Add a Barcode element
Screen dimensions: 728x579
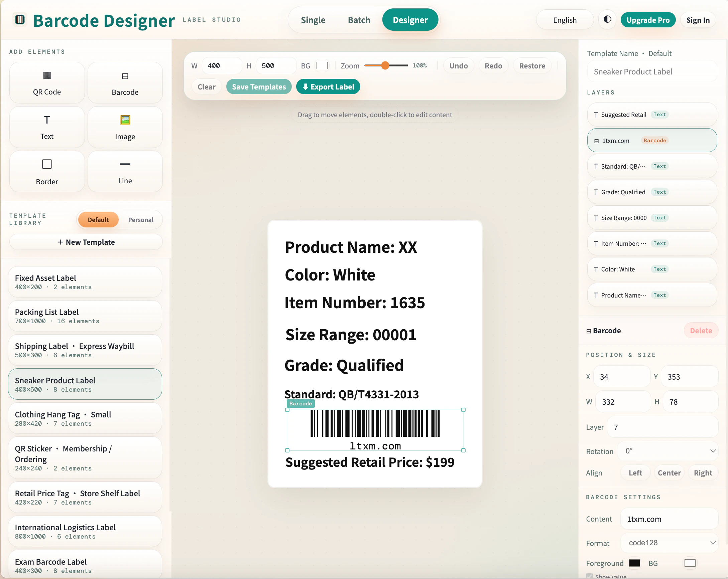pyautogui.click(x=125, y=82)
